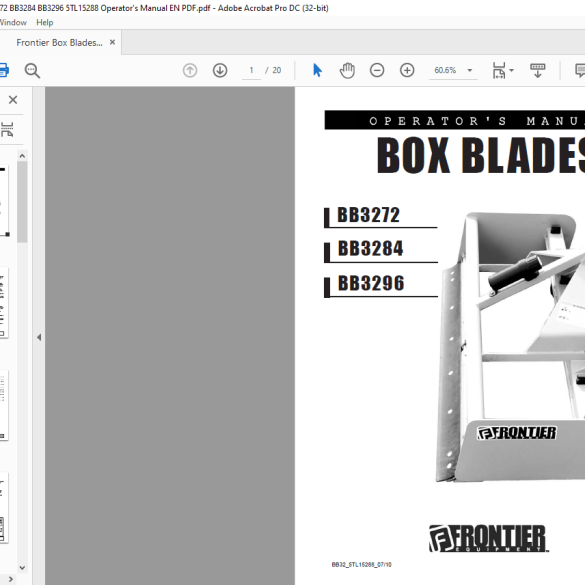
Task: Click the scrolling mode read icon
Action: coord(538,70)
